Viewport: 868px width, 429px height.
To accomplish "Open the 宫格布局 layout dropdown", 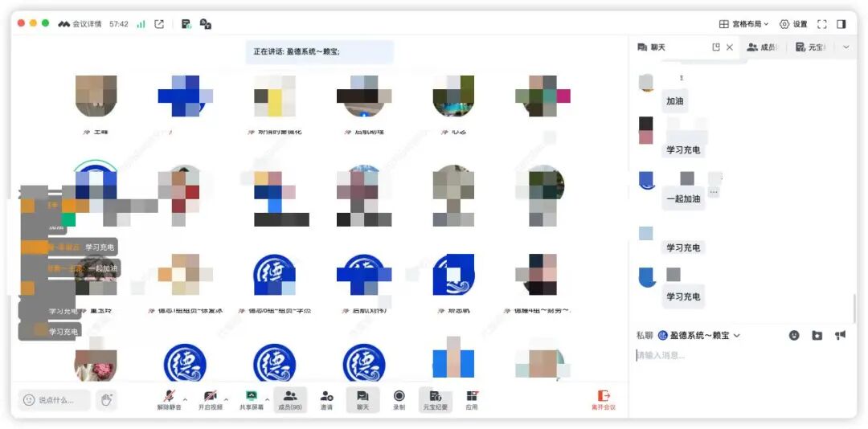I will pyautogui.click(x=743, y=24).
